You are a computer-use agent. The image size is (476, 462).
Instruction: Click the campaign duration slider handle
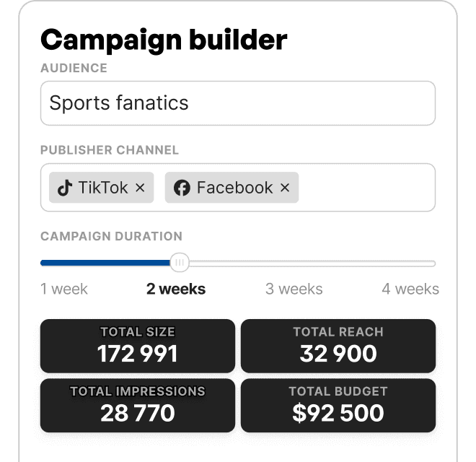coord(180,263)
